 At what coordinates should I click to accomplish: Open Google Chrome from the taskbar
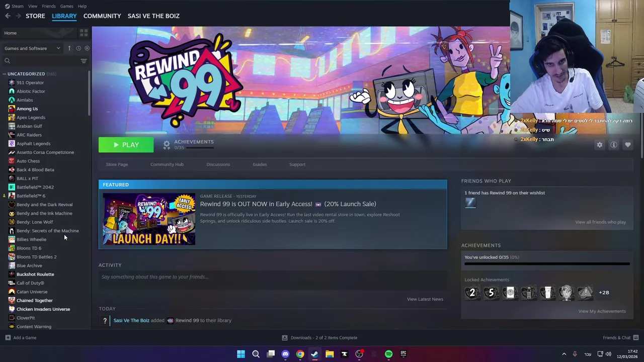coord(300,354)
